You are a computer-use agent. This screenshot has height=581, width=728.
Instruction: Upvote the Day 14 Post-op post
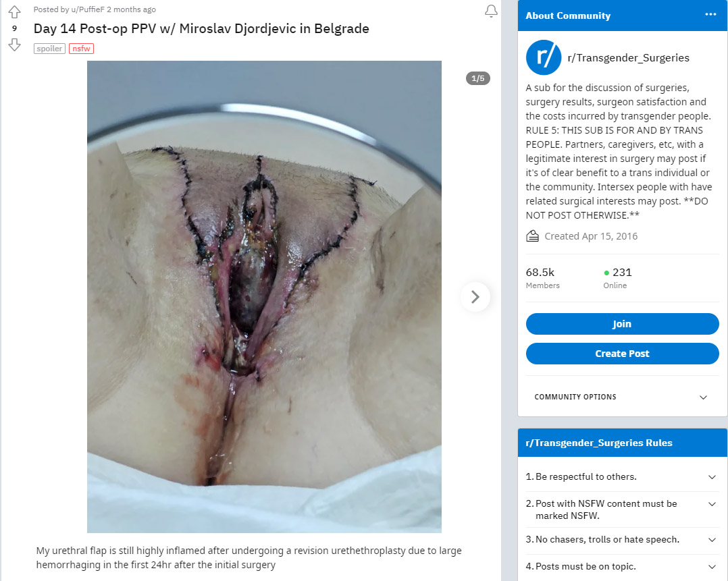point(14,12)
